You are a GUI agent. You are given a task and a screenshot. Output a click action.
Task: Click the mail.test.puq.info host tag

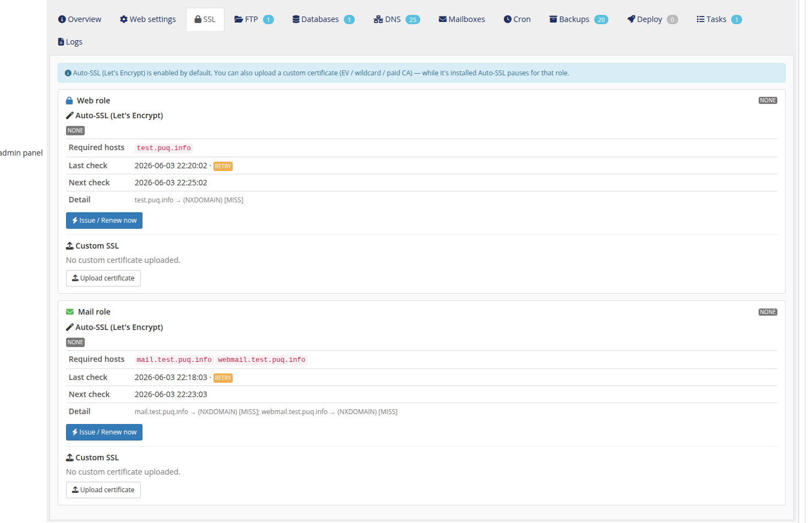(x=174, y=360)
